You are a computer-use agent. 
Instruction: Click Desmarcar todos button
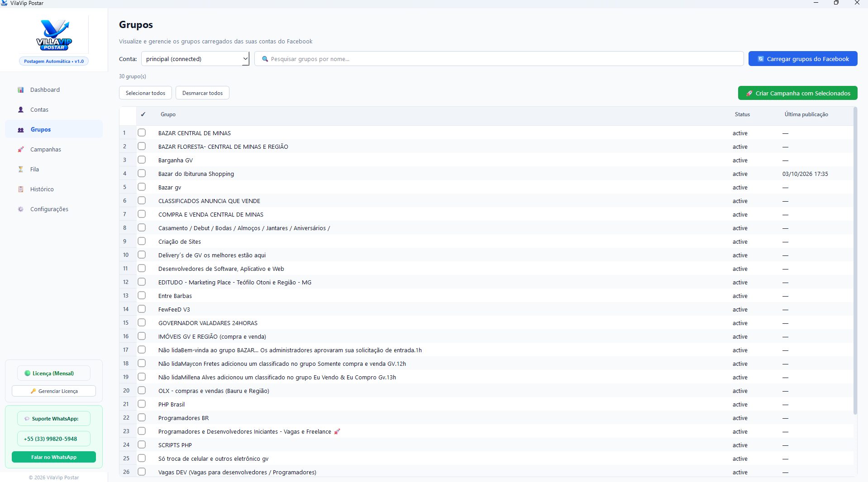pos(202,93)
